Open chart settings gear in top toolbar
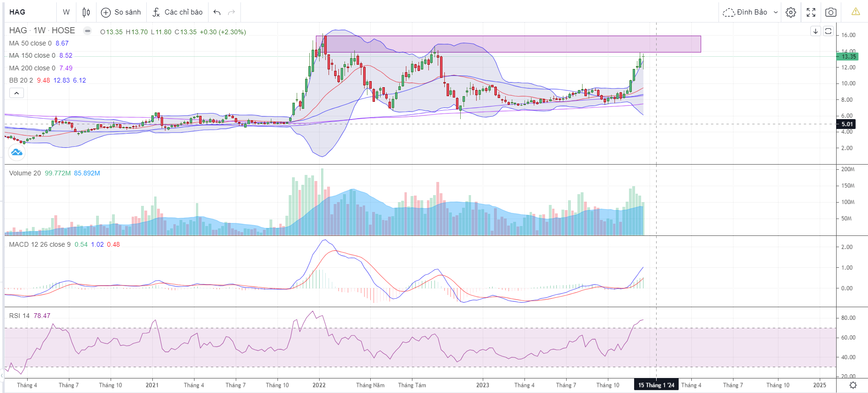The image size is (868, 393). click(x=791, y=12)
